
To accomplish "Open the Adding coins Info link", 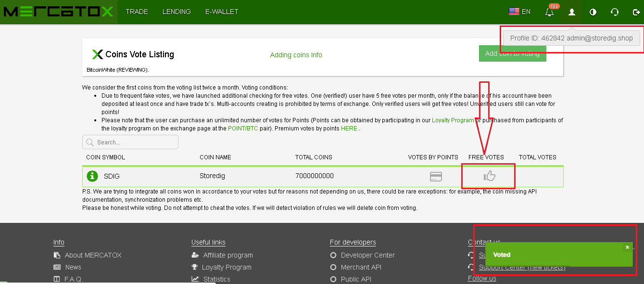I will click(x=296, y=55).
